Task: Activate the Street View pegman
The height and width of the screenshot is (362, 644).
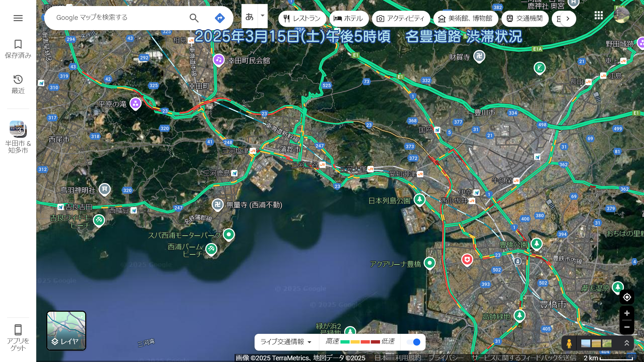Action: [x=569, y=343]
